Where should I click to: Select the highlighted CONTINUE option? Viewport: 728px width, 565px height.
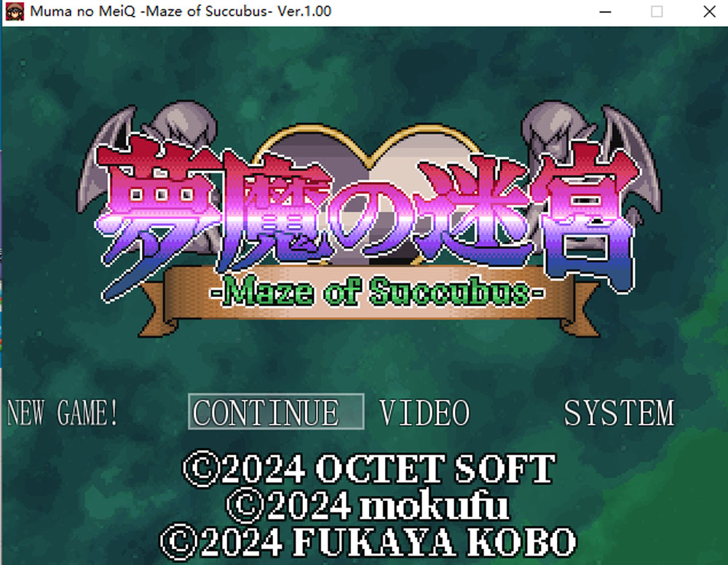(x=276, y=412)
